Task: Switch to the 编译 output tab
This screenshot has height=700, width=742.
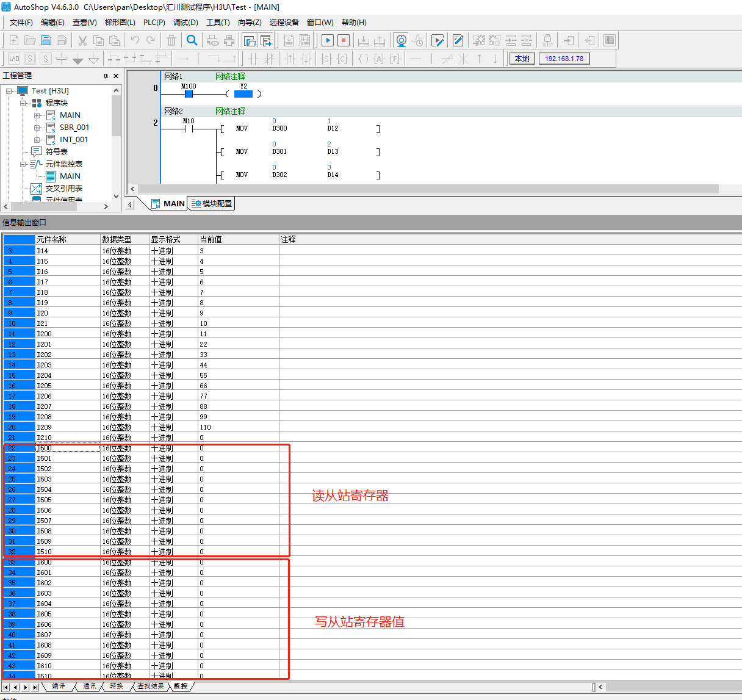Action: (59, 686)
